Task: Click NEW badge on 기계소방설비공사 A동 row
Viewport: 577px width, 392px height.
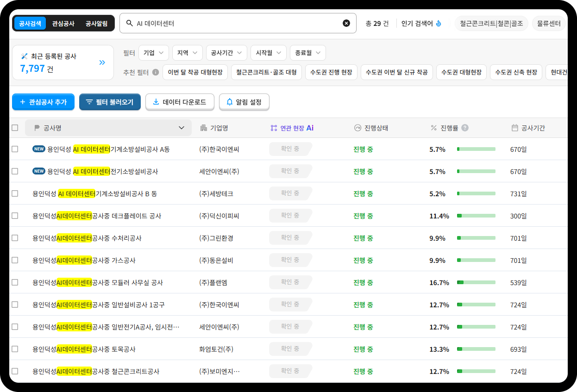Action: (39, 149)
